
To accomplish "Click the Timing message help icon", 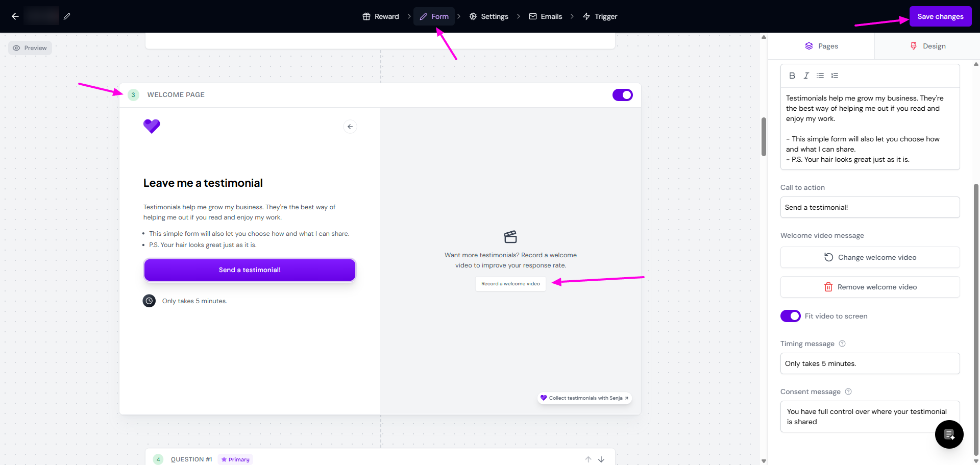I will pos(842,344).
